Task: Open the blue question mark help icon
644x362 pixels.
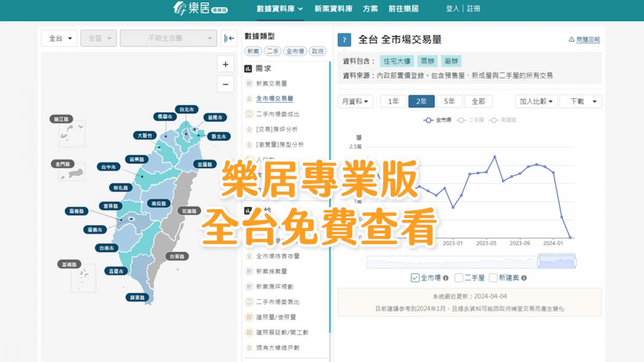Action: coord(345,40)
